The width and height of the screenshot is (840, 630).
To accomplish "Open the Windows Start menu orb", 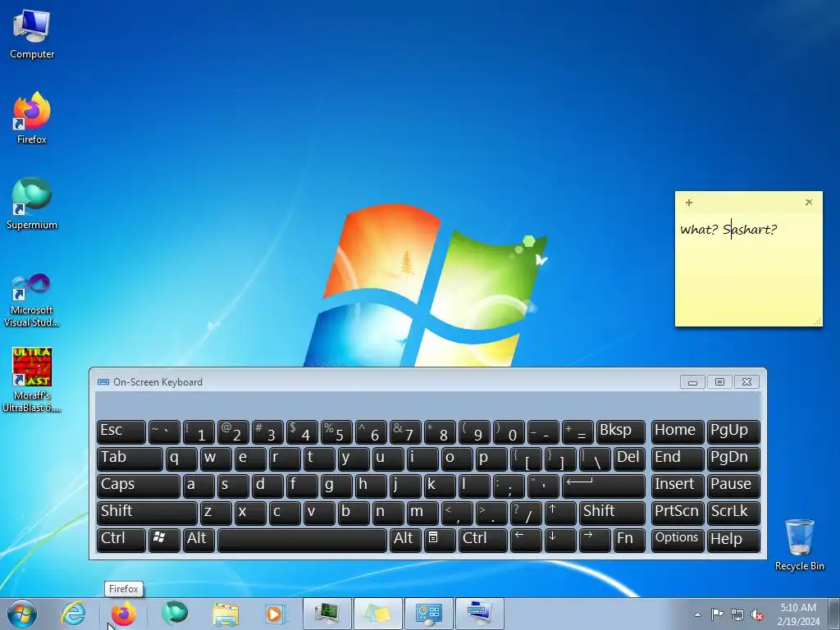I will point(22,614).
